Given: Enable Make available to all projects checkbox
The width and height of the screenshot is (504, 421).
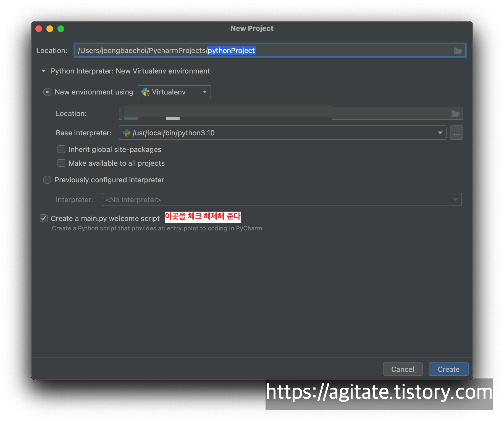Looking at the screenshot, I should [61, 163].
